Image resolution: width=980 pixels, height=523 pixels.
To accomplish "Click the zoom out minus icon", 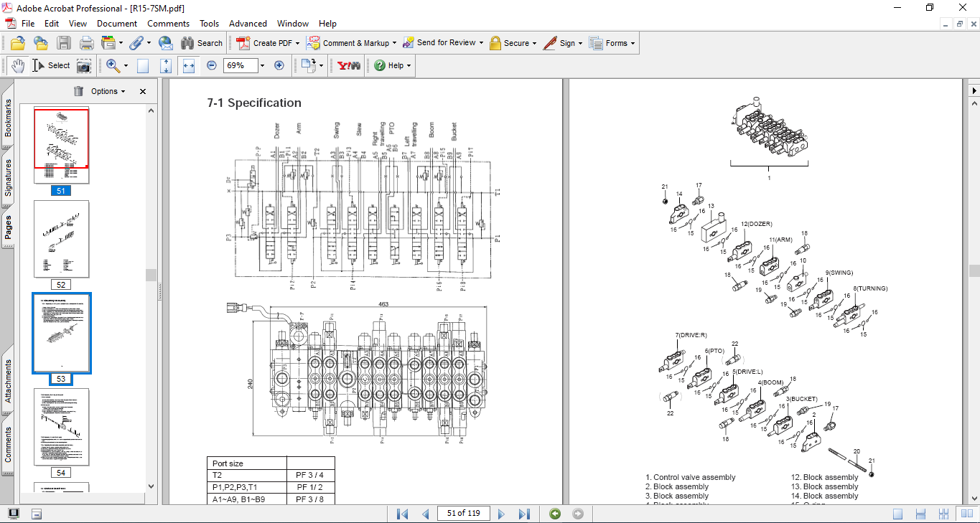I will click(212, 65).
